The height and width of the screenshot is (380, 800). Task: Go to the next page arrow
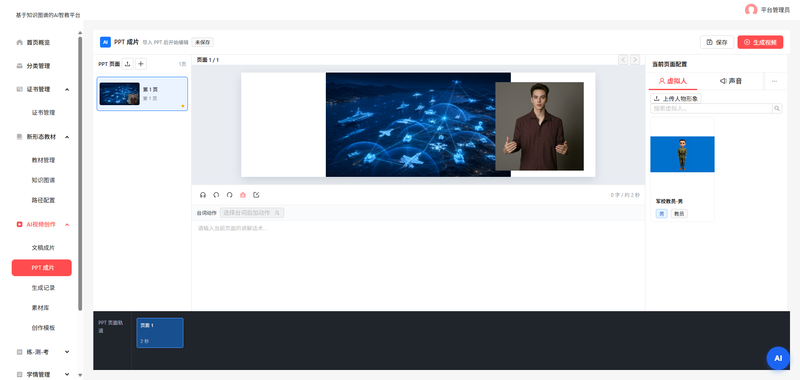[635, 60]
